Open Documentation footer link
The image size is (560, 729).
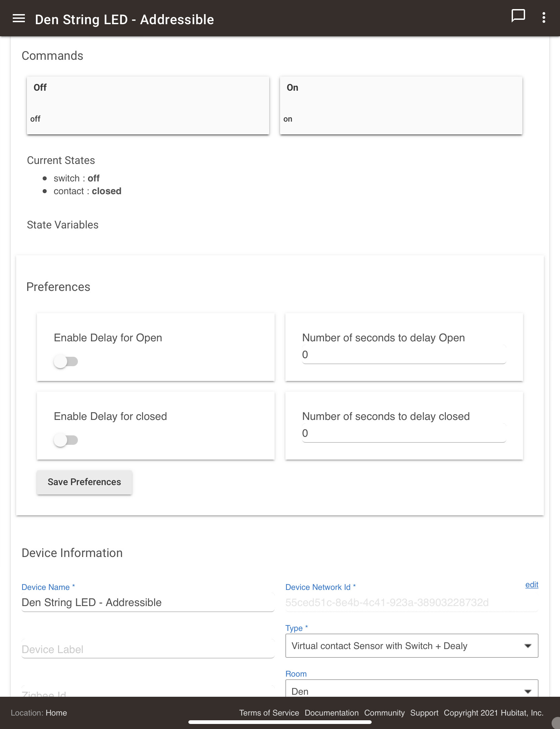click(x=331, y=713)
